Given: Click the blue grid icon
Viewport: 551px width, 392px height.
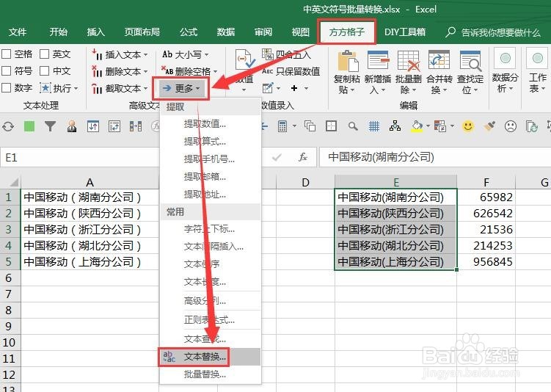Looking at the screenshot, I should click(374, 126).
